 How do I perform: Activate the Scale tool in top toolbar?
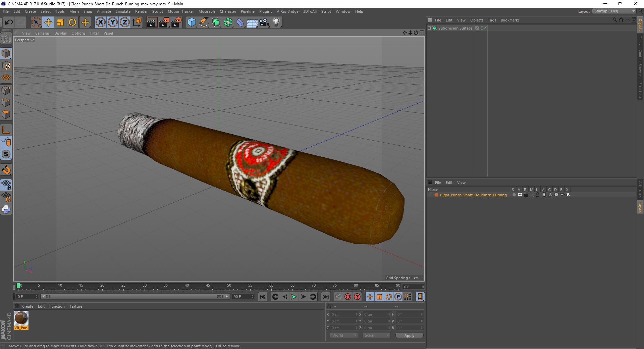click(60, 22)
